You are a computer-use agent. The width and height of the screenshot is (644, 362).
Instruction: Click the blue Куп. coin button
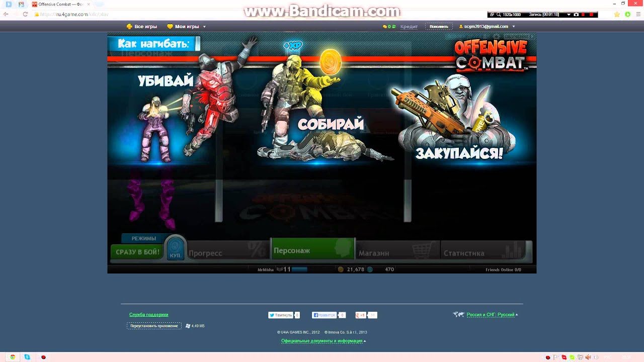176,249
